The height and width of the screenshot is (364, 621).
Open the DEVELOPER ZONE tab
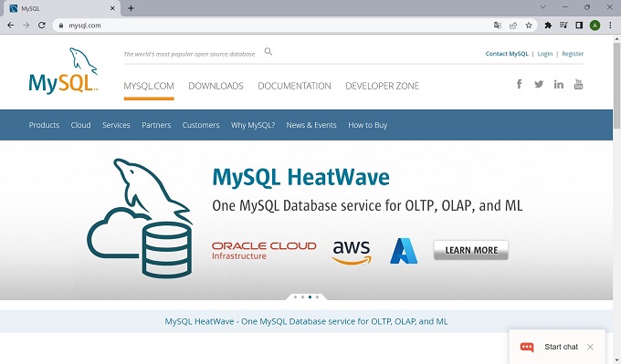click(x=382, y=86)
